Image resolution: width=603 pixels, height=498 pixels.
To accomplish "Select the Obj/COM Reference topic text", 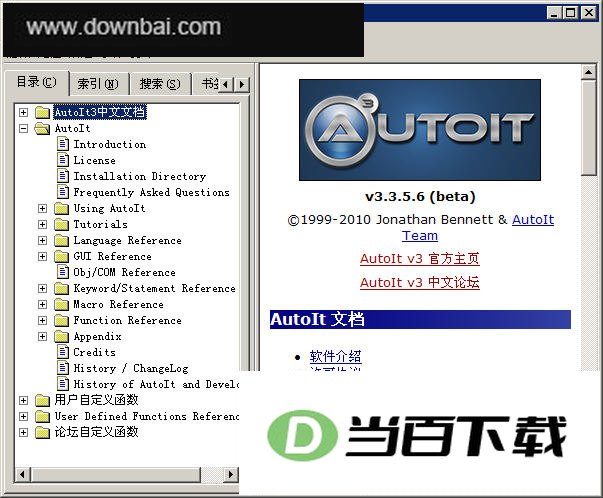I will 124,272.
